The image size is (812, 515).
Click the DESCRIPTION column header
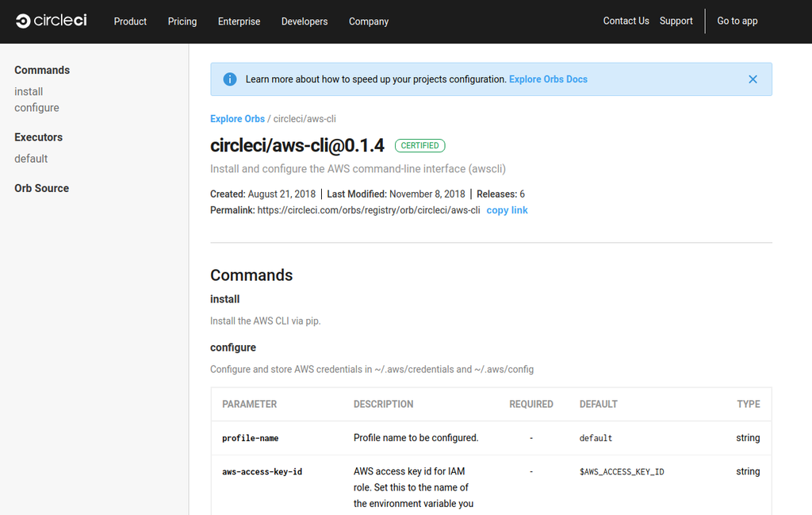(x=383, y=404)
